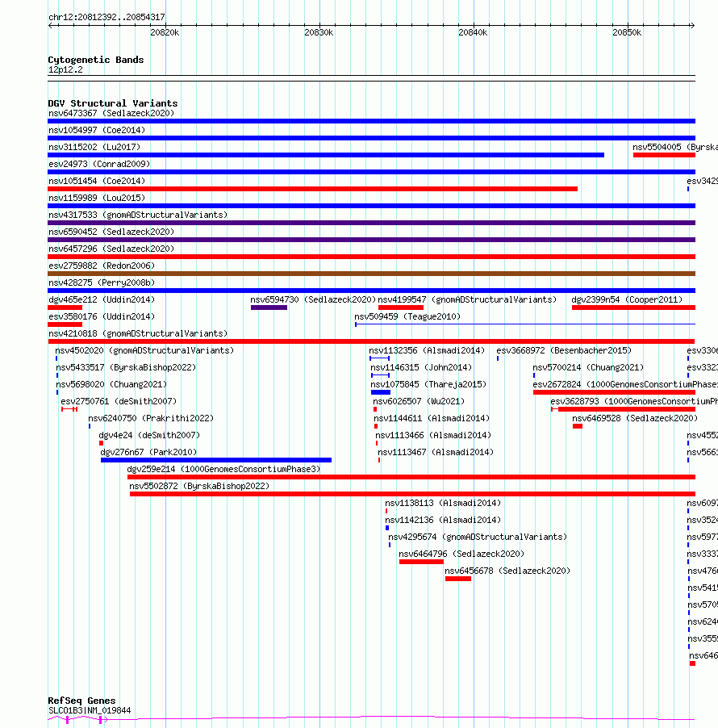This screenshot has width=718, height=728.
Task: Click nsv1142136 (Alsmadi2014) label
Action: [443, 520]
